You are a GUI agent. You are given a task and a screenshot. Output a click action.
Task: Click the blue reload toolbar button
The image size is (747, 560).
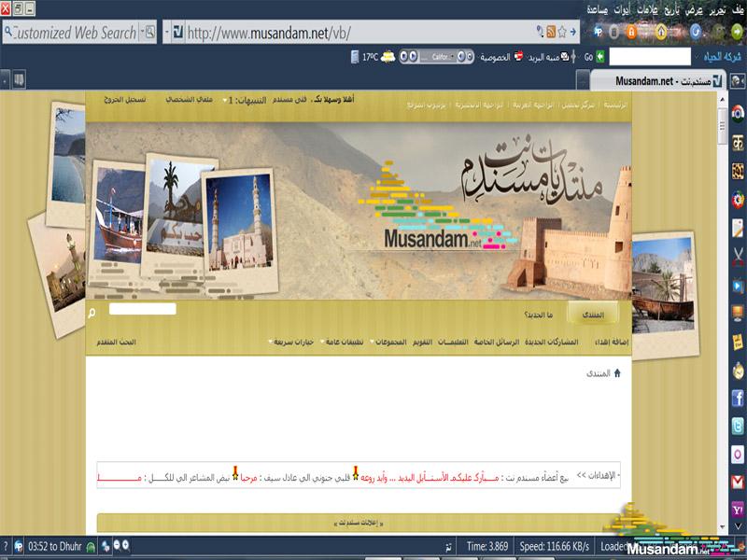point(696,32)
